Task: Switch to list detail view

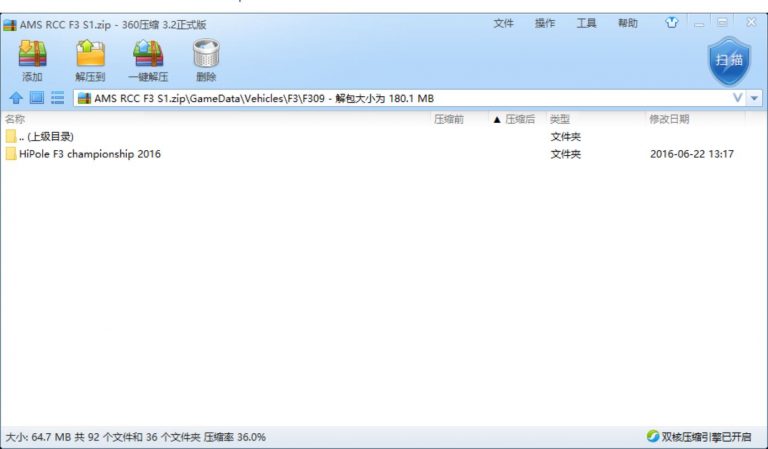Action: 57,98
